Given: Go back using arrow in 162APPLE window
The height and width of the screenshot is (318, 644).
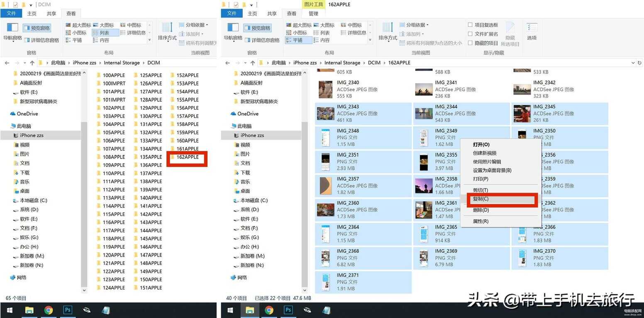Looking at the screenshot, I should click(227, 63).
